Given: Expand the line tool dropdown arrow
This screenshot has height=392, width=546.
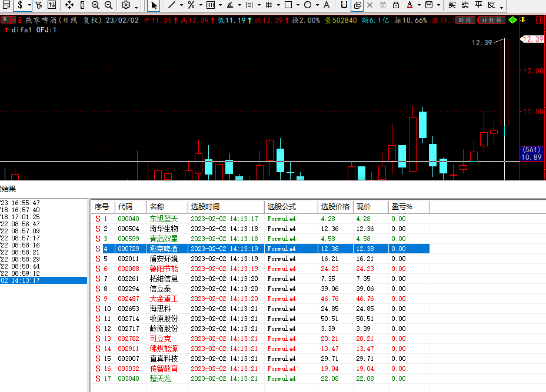Looking at the screenshot, I should [x=181, y=5].
